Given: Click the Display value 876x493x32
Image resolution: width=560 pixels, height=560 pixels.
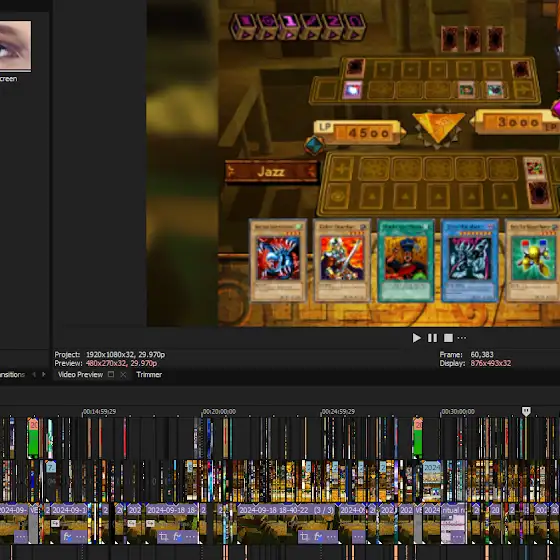Looking at the screenshot, I should click(x=491, y=363).
